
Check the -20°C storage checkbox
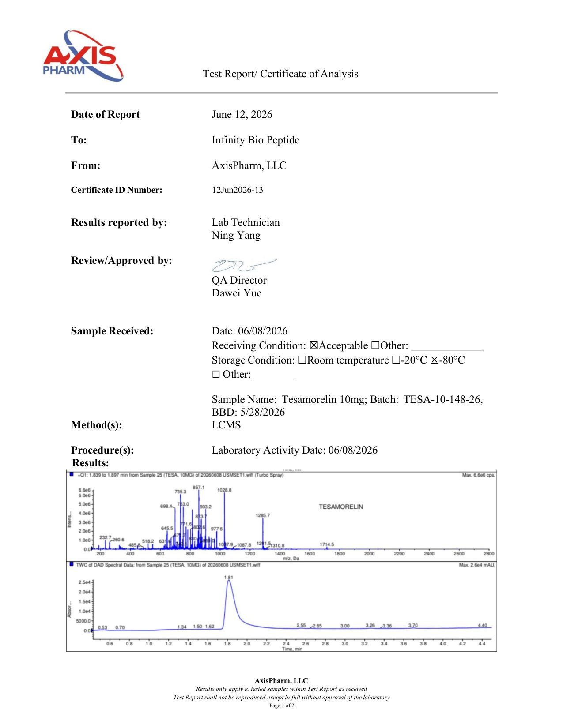(396, 360)
